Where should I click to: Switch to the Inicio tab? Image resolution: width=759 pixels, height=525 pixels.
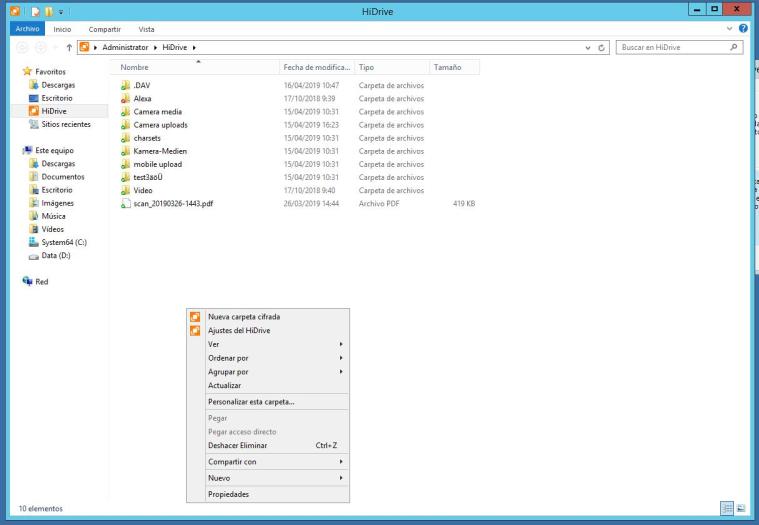coord(62,30)
